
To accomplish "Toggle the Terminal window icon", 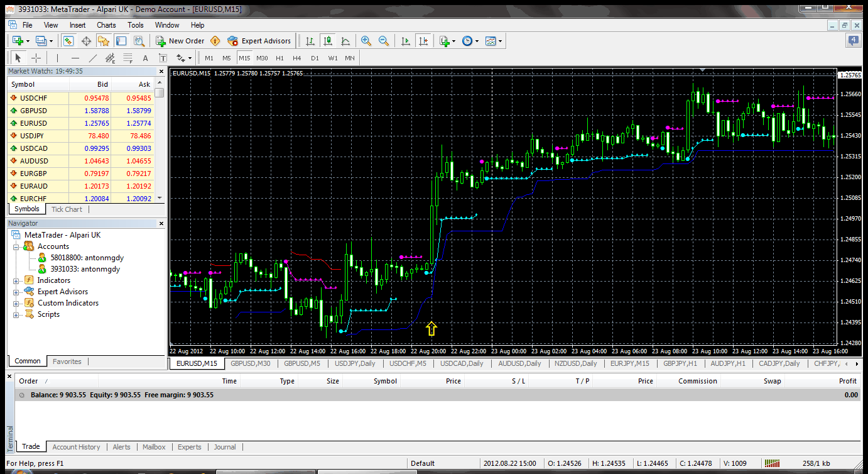I will 121,41.
